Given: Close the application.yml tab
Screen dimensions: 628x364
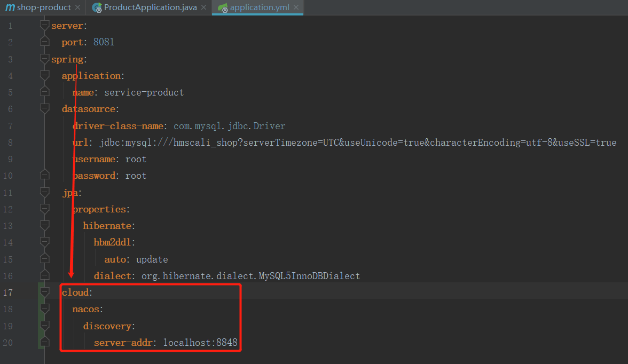Looking at the screenshot, I should coord(296,7).
